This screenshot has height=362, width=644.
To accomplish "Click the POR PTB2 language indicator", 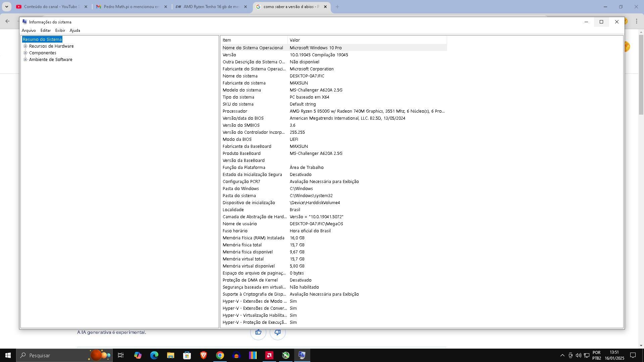I will (597, 355).
